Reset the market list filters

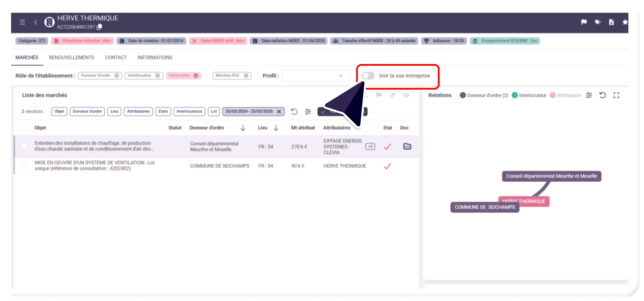[294, 111]
